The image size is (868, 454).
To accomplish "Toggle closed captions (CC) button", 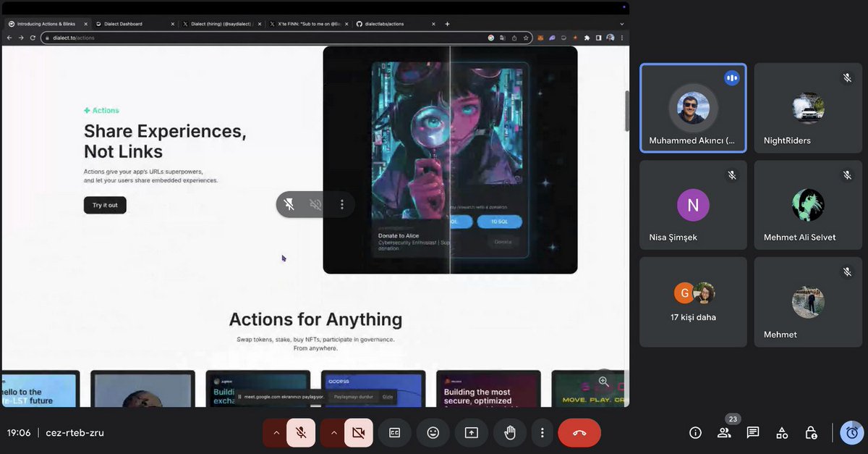I will tap(394, 432).
